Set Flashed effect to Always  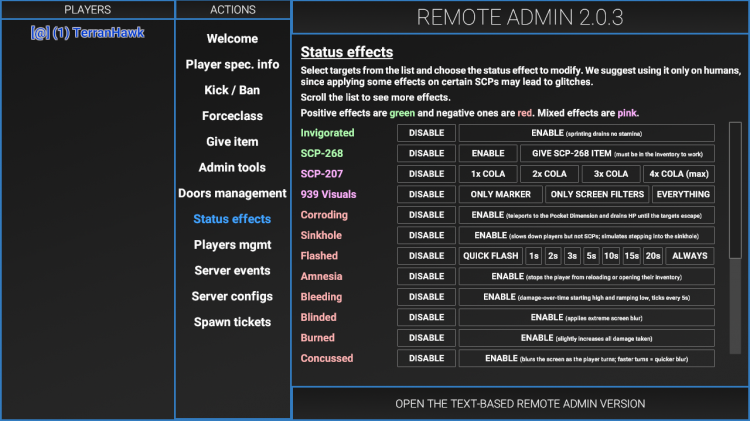[690, 256]
